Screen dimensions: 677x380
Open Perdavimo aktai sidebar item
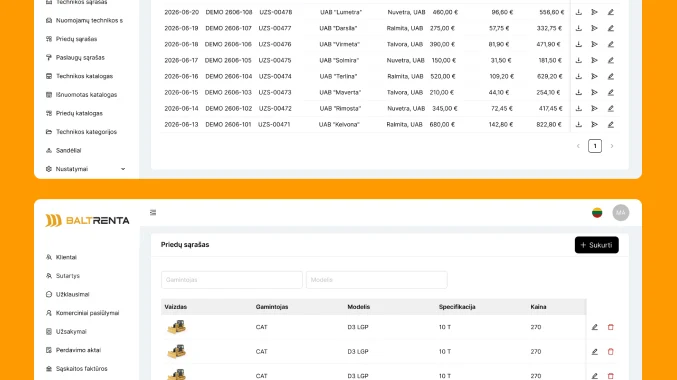point(73,350)
